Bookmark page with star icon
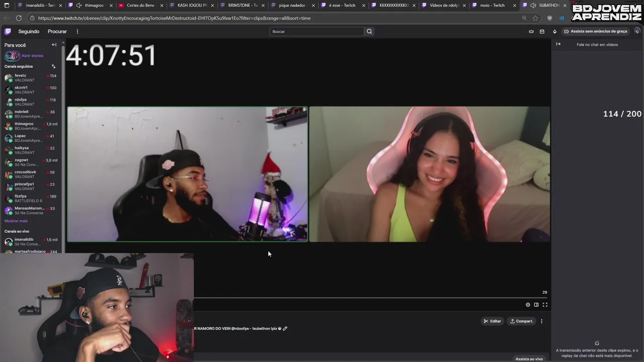Viewport: 644px width, 362px height. coord(535,18)
